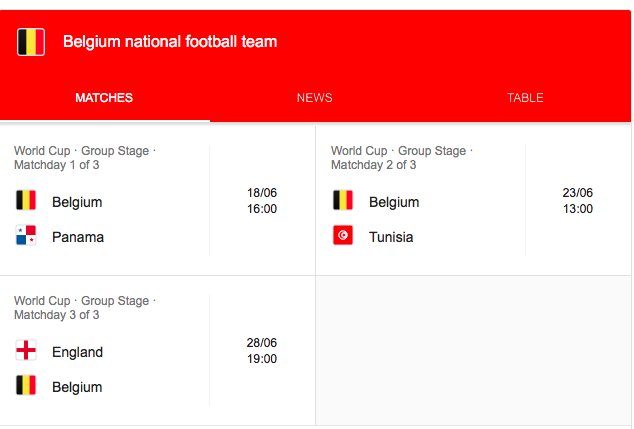Click the Panama flag icon
The width and height of the screenshot is (634, 429).
[x=26, y=235]
